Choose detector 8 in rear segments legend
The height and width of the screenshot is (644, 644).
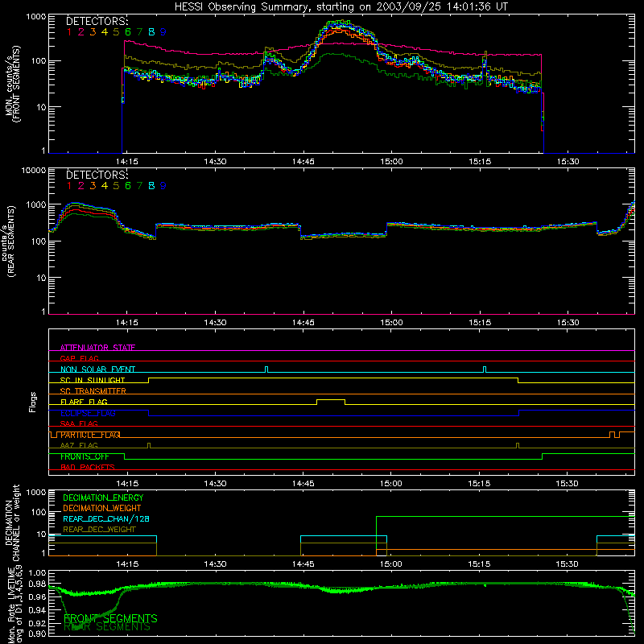pyautogui.click(x=151, y=186)
